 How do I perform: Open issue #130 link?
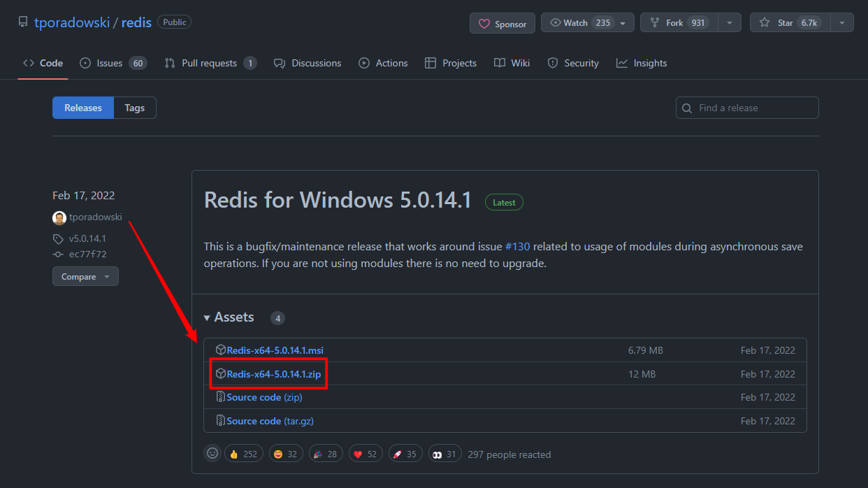click(517, 247)
